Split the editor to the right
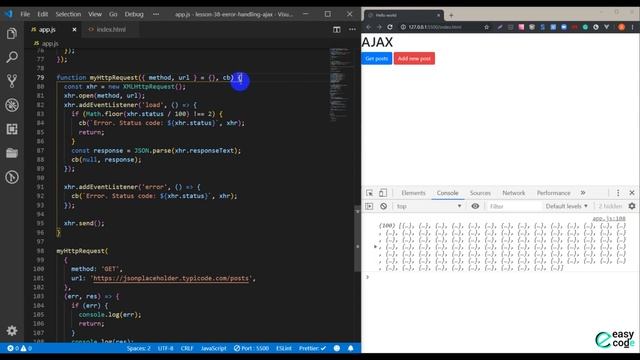Image resolution: width=640 pixels, height=360 pixels. [336, 29]
